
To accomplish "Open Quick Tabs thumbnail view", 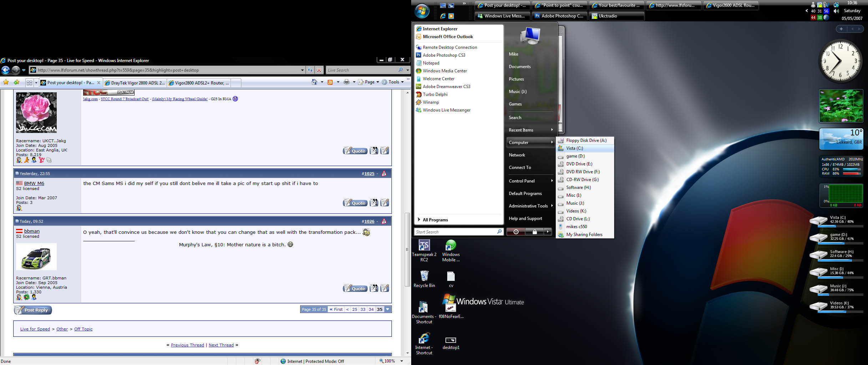I will click(29, 83).
